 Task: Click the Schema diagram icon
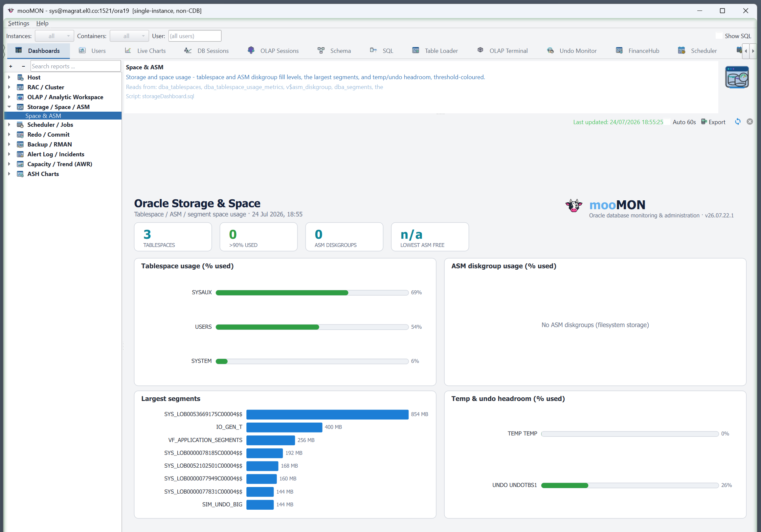tap(321, 50)
